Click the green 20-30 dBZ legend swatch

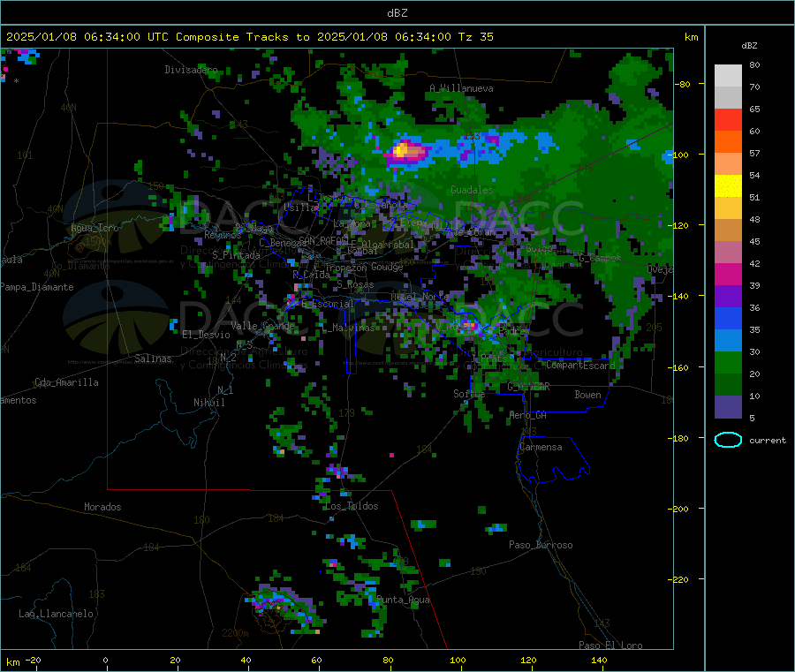[728, 362]
